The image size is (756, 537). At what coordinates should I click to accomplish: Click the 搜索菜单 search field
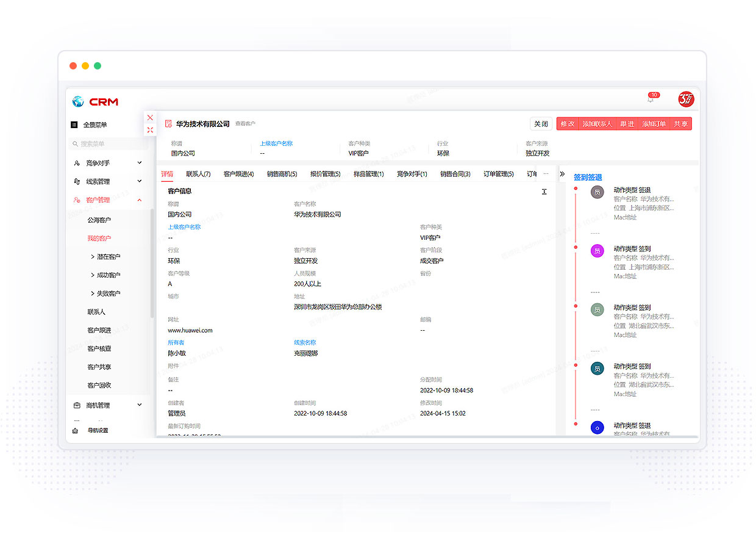[109, 144]
